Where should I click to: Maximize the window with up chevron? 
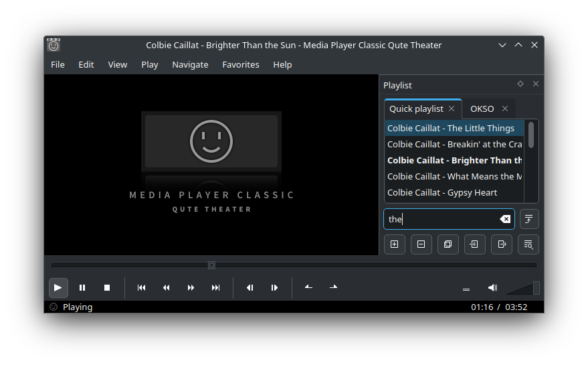pos(518,45)
